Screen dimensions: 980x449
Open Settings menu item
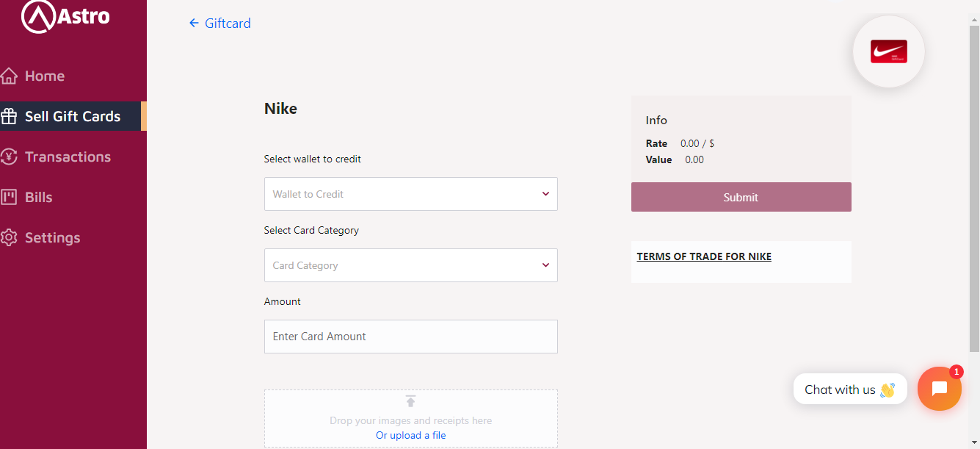52,237
